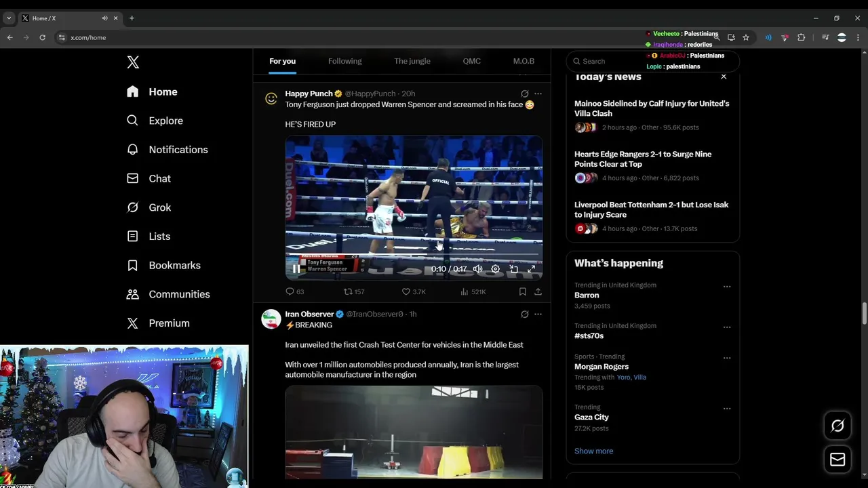Viewport: 868px width, 488px height.
Task: Open video settings gear
Action: pyautogui.click(x=496, y=269)
